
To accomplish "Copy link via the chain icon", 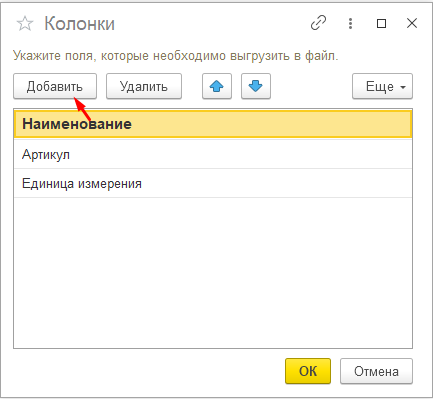I will coord(318,23).
